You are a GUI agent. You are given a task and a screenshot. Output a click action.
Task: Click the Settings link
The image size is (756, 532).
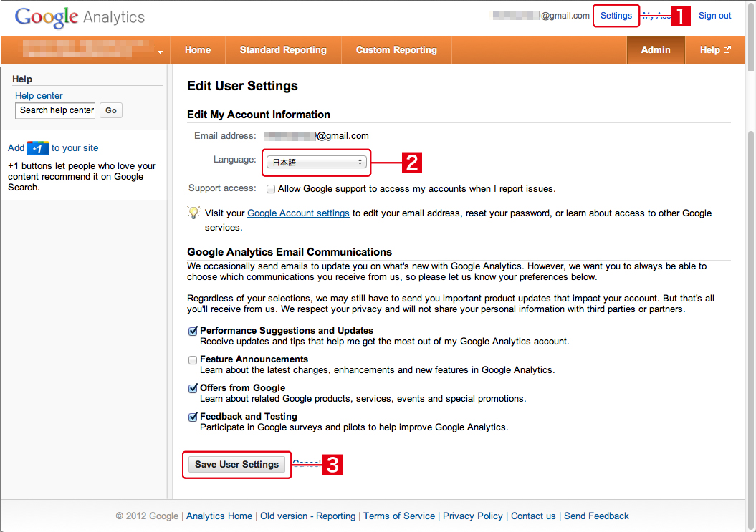(616, 16)
